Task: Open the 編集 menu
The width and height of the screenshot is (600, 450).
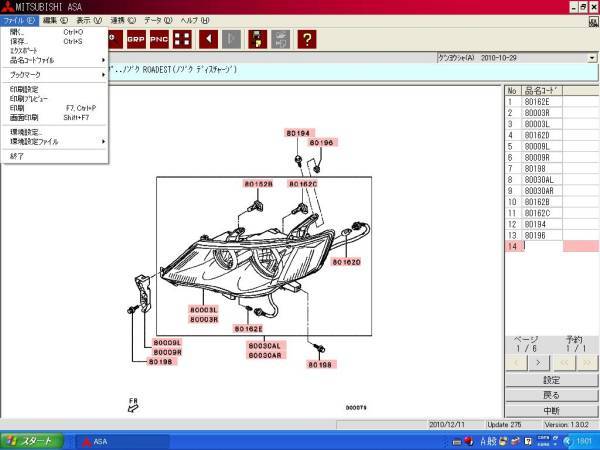Action: pyautogui.click(x=55, y=20)
